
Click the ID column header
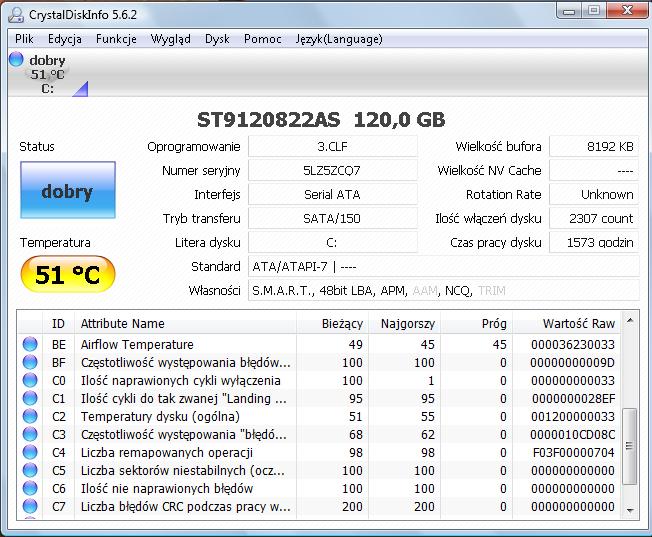(59, 323)
